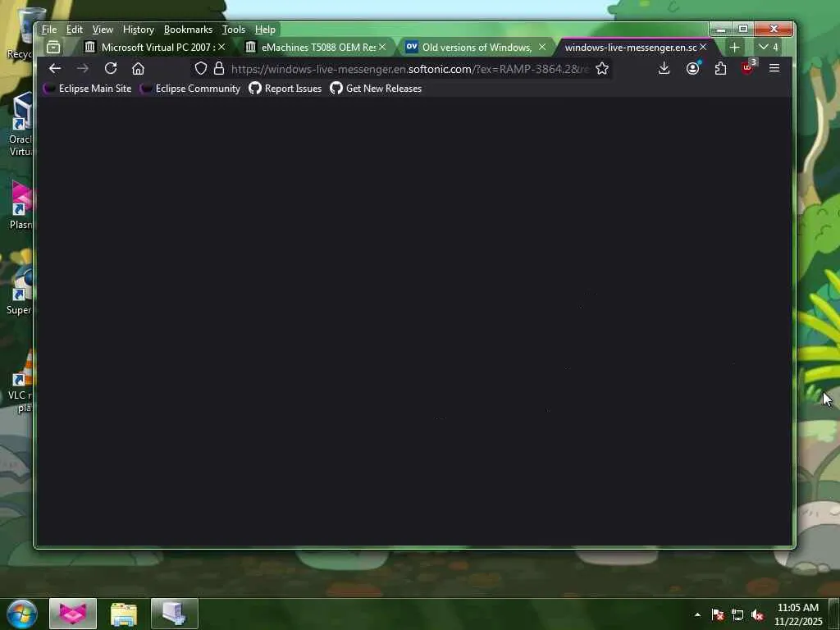This screenshot has width=840, height=630.
Task: Close the windows-live-messenger tab
Action: click(703, 47)
